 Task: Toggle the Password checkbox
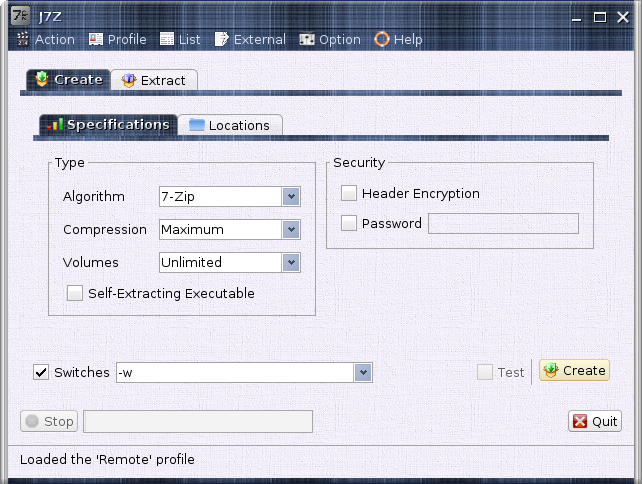[349, 224]
